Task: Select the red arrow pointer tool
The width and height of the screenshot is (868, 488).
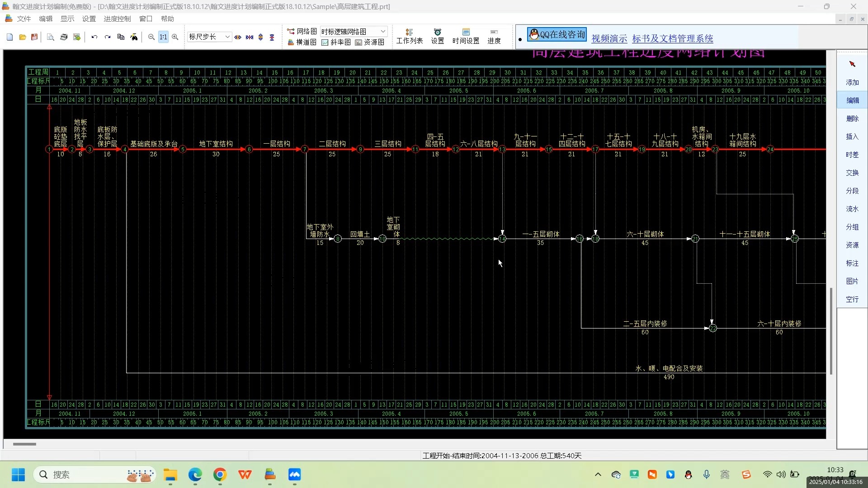Action: click(852, 64)
